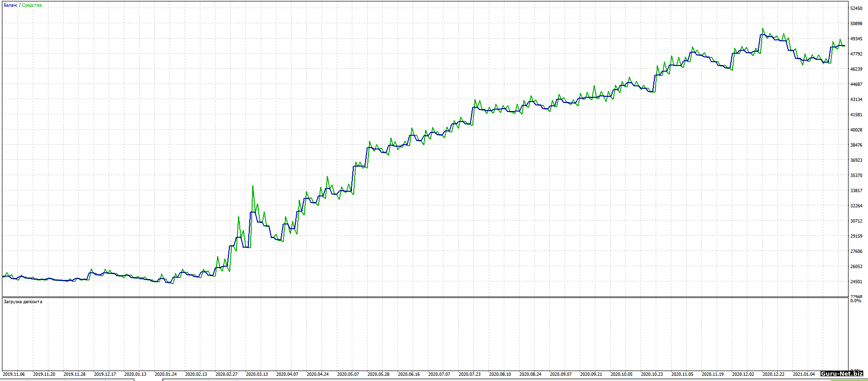Viewport: 868px width, 381px height.
Task: Click the 41581 value on the price axis
Action: [x=857, y=115]
